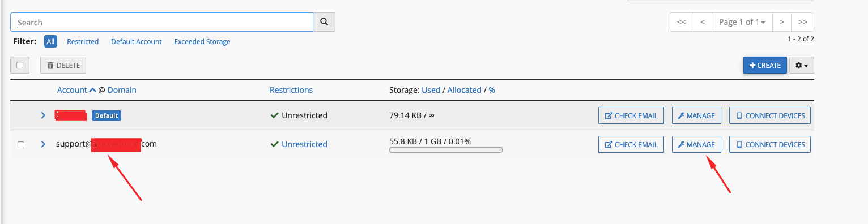
Task: Open the Page 1 of 1 dropdown
Action: (742, 22)
